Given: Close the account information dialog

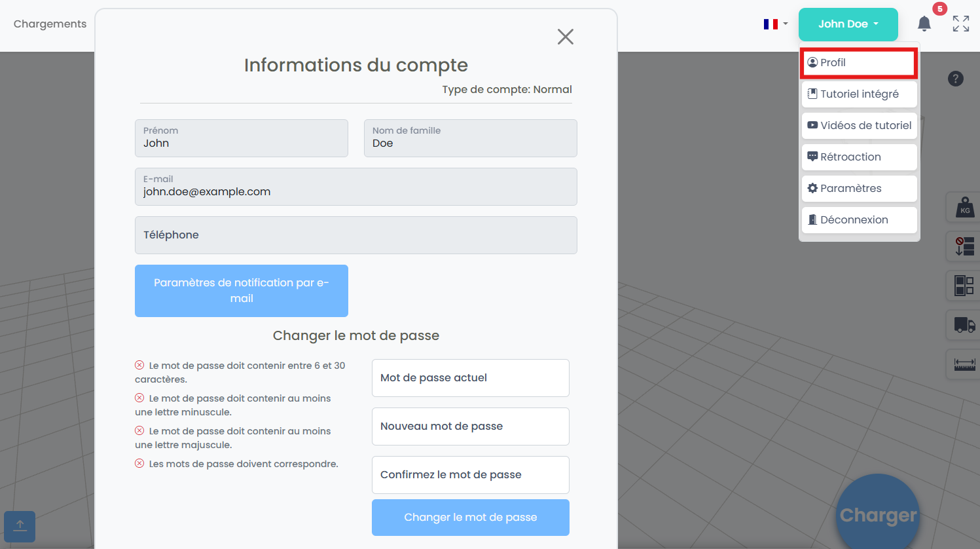Looking at the screenshot, I should 565,37.
